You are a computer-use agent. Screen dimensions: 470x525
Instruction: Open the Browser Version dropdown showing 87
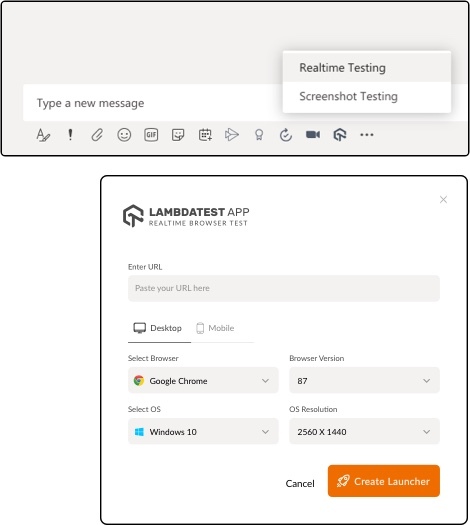[x=364, y=381]
